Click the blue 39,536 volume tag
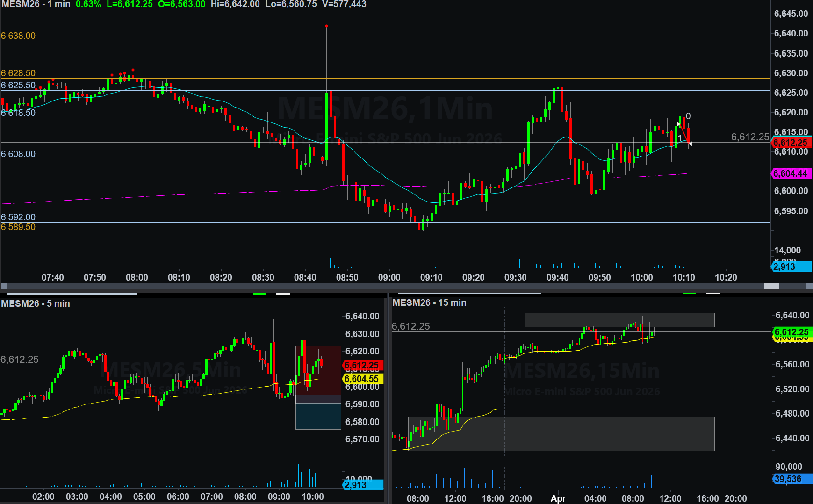 point(791,479)
